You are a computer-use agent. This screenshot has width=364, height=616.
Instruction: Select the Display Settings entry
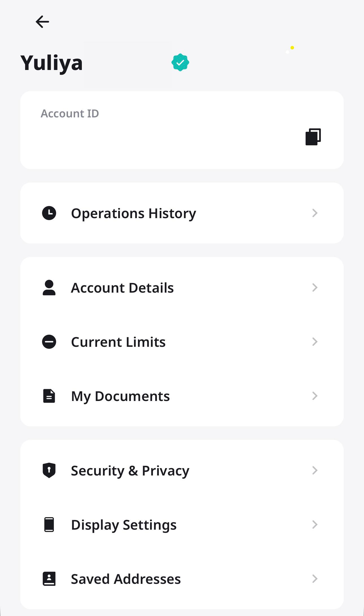coord(124,525)
